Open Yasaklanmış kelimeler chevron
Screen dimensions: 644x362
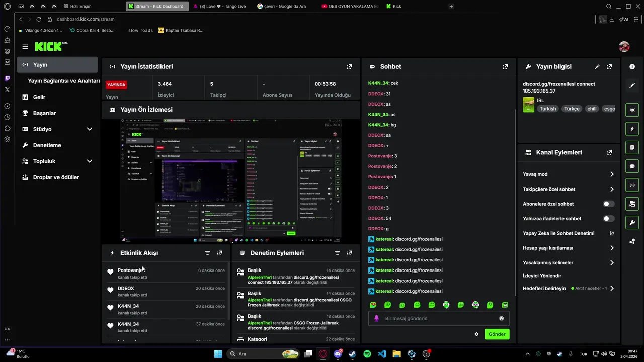[x=612, y=263]
